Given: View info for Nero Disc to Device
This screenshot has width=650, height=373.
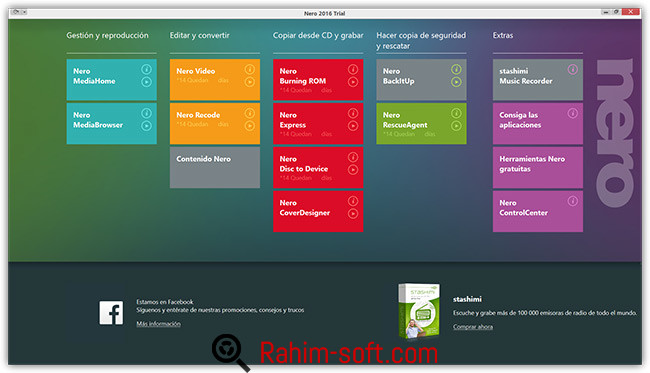Looking at the screenshot, I should (x=353, y=157).
